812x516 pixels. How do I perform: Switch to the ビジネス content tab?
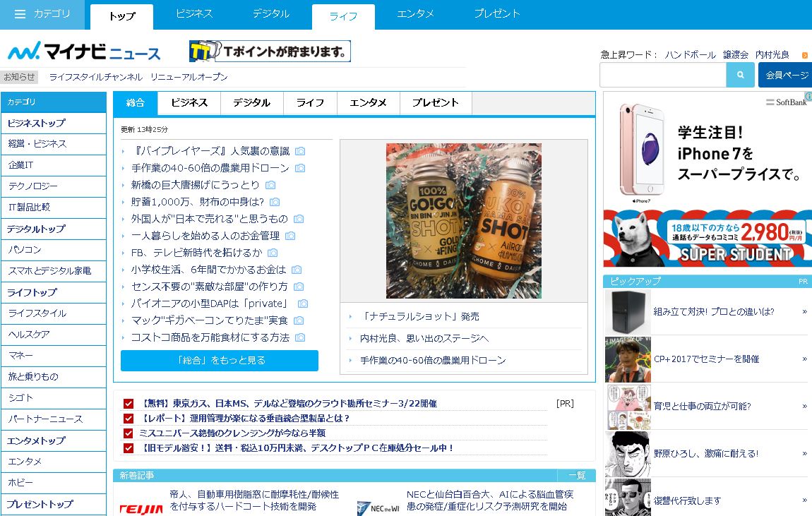point(189,103)
